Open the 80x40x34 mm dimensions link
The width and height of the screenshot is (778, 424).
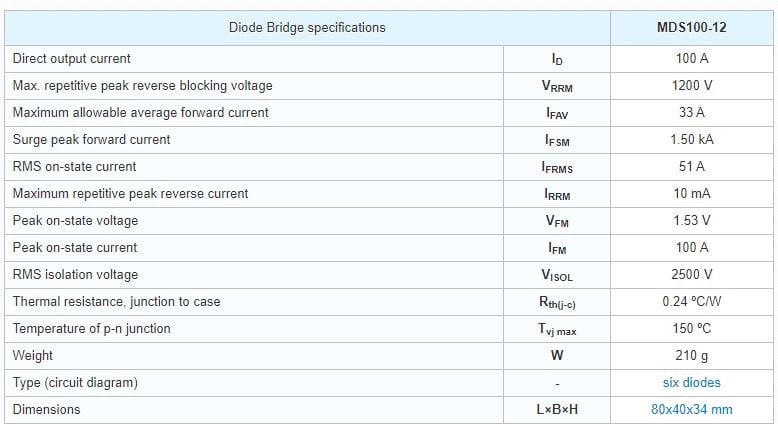tap(691, 409)
